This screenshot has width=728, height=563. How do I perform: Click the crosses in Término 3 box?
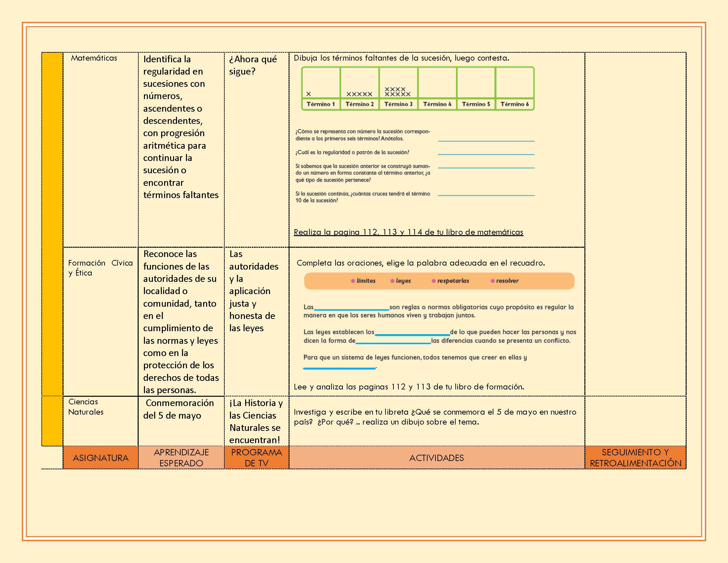(x=398, y=92)
